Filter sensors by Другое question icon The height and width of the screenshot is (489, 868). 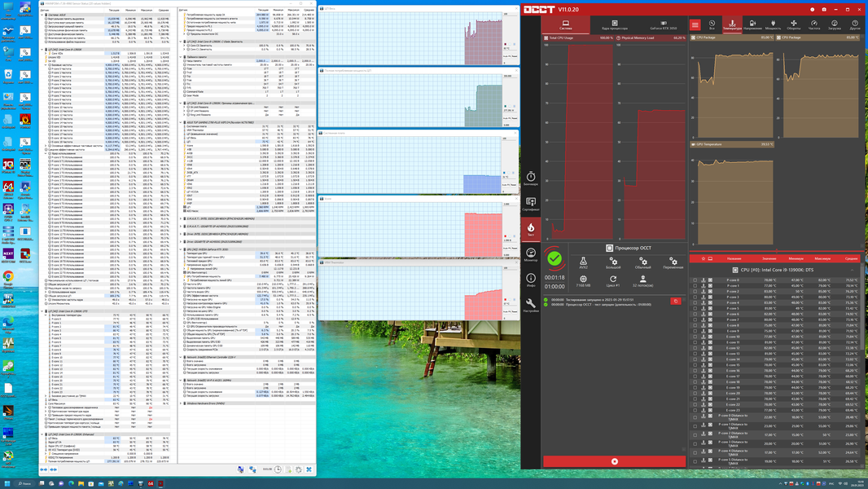click(855, 25)
